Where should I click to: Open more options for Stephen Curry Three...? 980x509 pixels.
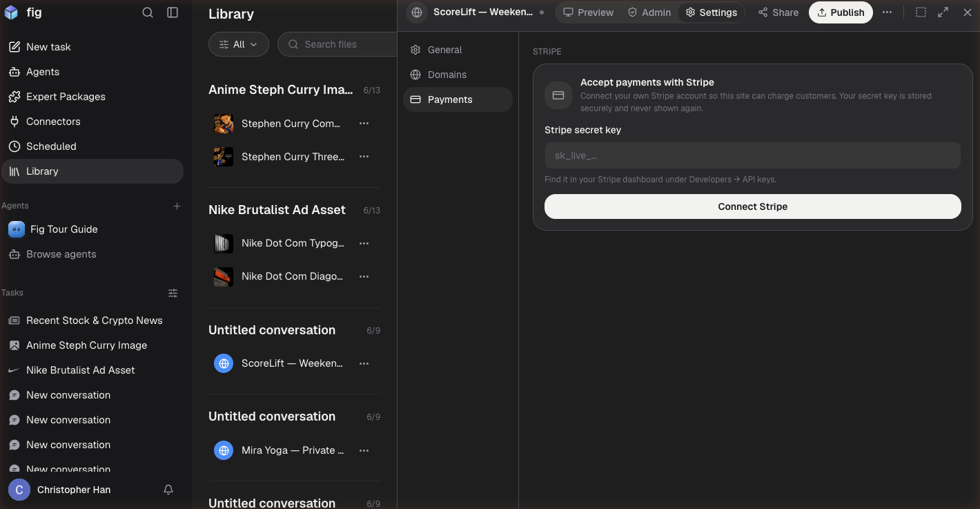click(364, 157)
